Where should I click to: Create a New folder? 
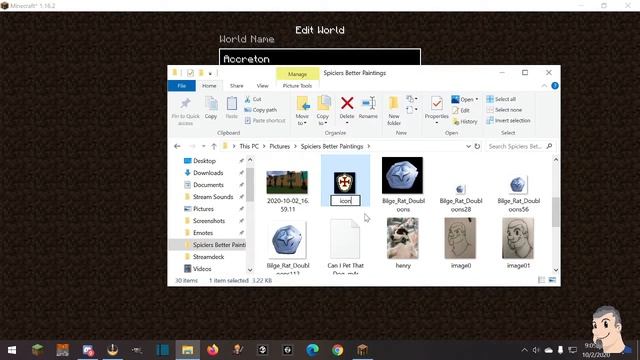[x=394, y=111]
